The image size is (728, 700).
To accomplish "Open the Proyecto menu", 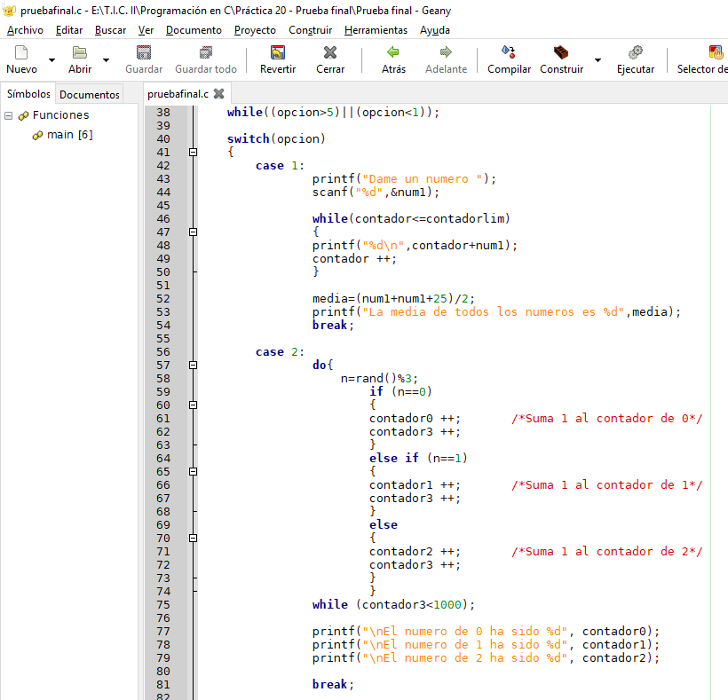I will coord(255,30).
